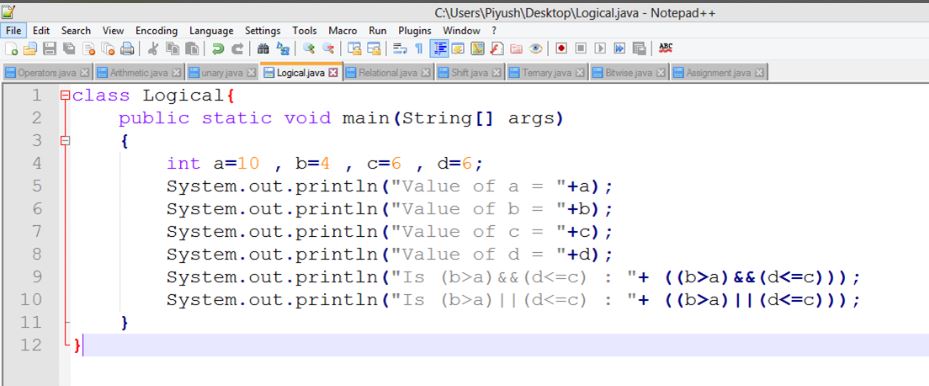This screenshot has height=386, width=929.
Task: Click the Copy toolbar icon
Action: tap(172, 49)
